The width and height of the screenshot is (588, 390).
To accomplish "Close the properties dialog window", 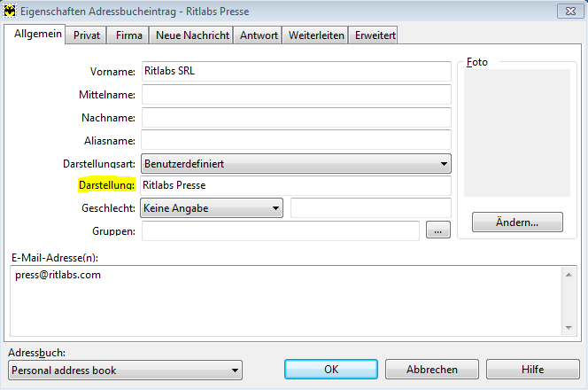I will tap(570, 11).
